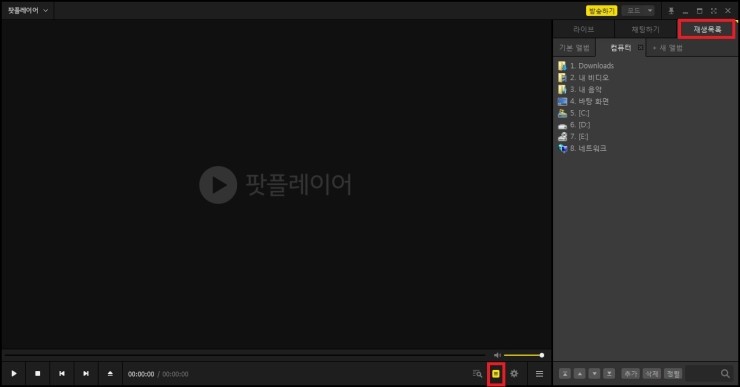Skip to the next track
The image size is (740, 387).
click(86, 373)
